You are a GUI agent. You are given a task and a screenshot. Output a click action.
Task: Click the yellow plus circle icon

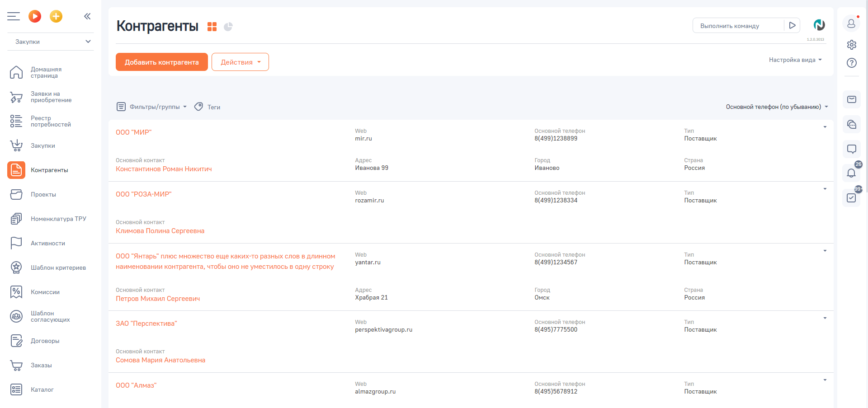click(x=56, y=16)
